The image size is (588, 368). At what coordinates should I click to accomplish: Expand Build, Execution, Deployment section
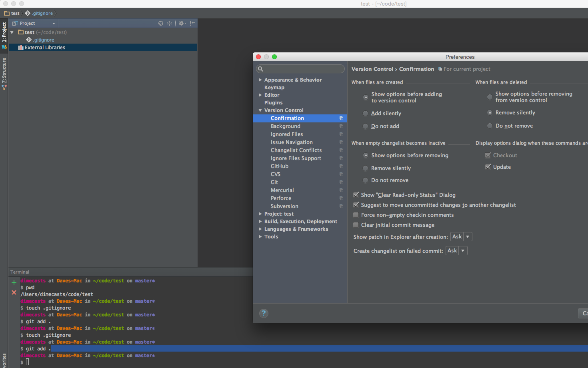pos(260,222)
